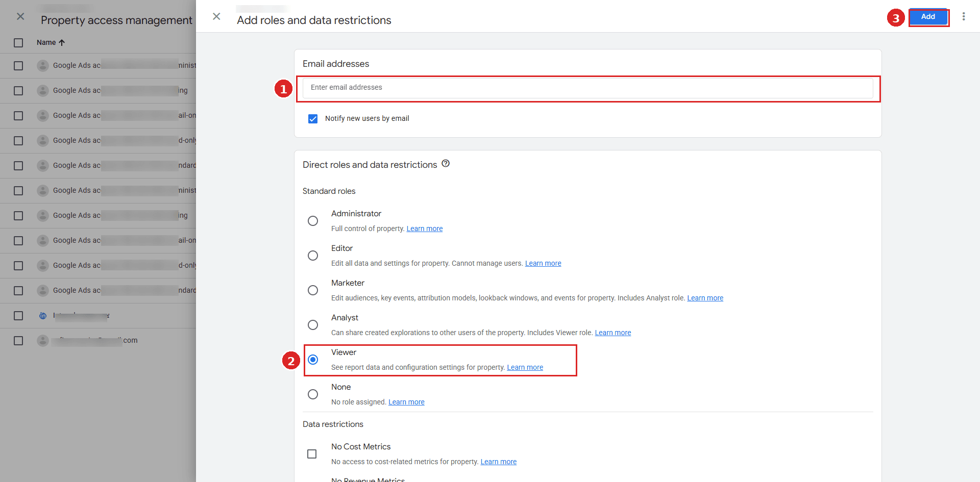This screenshot has width=980, height=482.
Task: Select the Analyst role
Action: coord(313,325)
